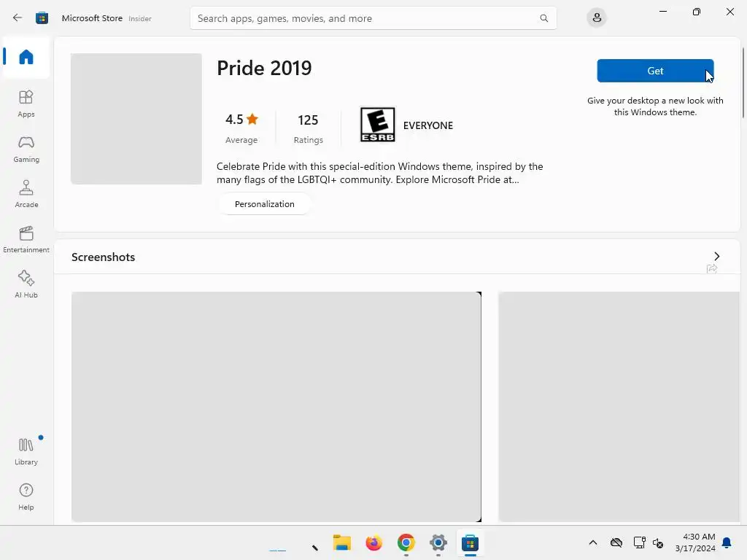The height and width of the screenshot is (560, 747).
Task: Launch Firefox from the taskbar
Action: pyautogui.click(x=374, y=542)
